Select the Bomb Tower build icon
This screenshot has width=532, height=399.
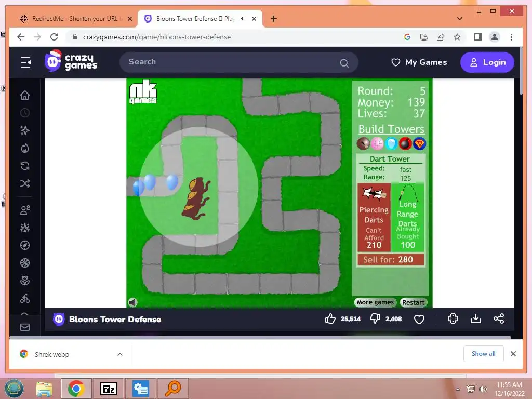[x=405, y=143]
